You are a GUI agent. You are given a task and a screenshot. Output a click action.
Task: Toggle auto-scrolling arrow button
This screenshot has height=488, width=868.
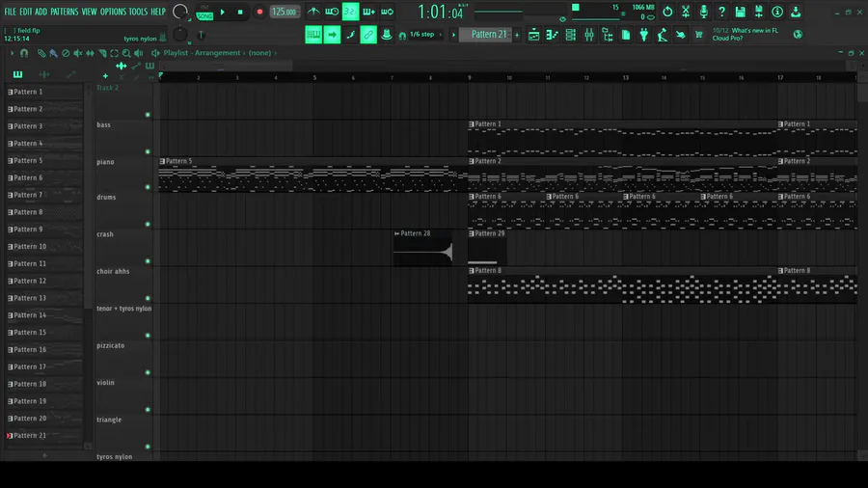pos(332,35)
